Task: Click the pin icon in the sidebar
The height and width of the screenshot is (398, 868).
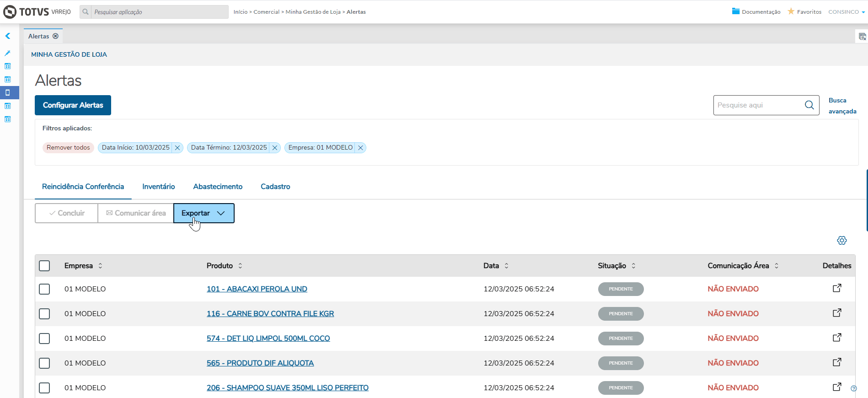Action: pos(8,53)
